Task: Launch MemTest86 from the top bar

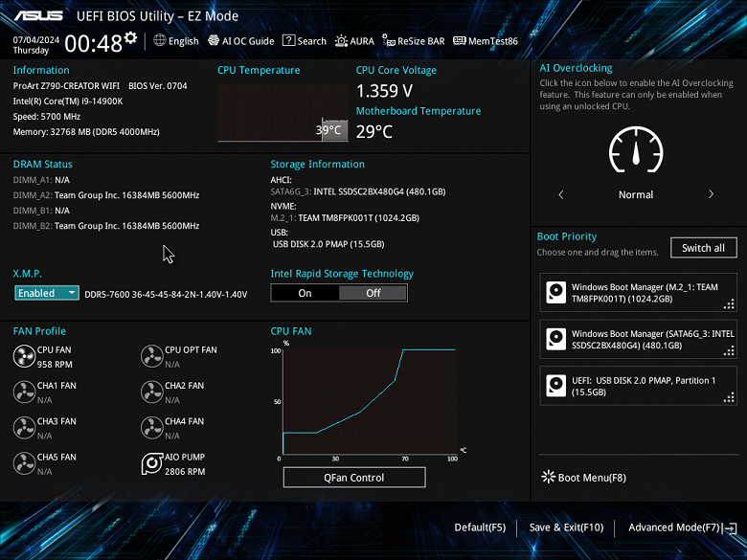Action: click(486, 41)
